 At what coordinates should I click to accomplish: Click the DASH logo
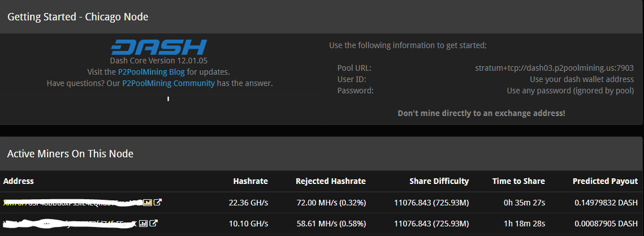(x=158, y=48)
